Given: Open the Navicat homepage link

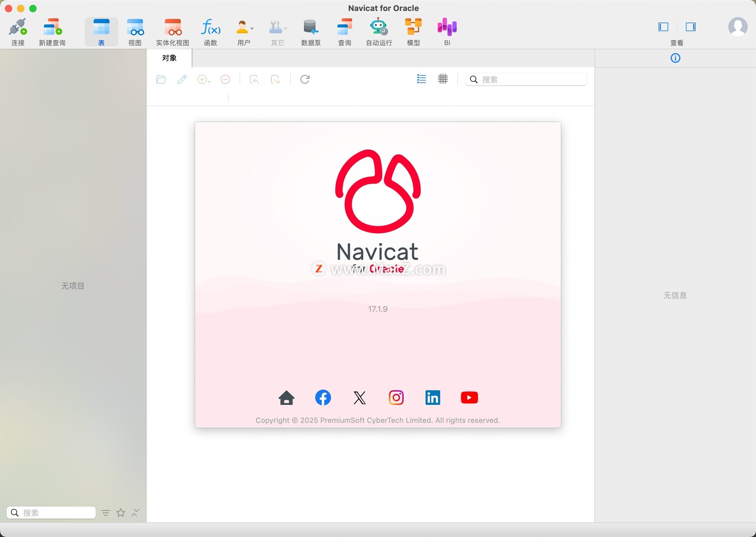Looking at the screenshot, I should coord(287,398).
